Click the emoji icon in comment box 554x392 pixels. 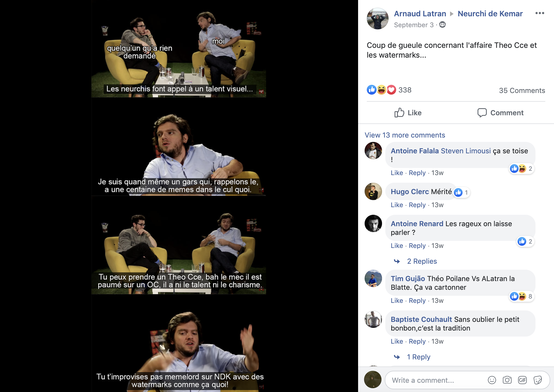click(492, 380)
